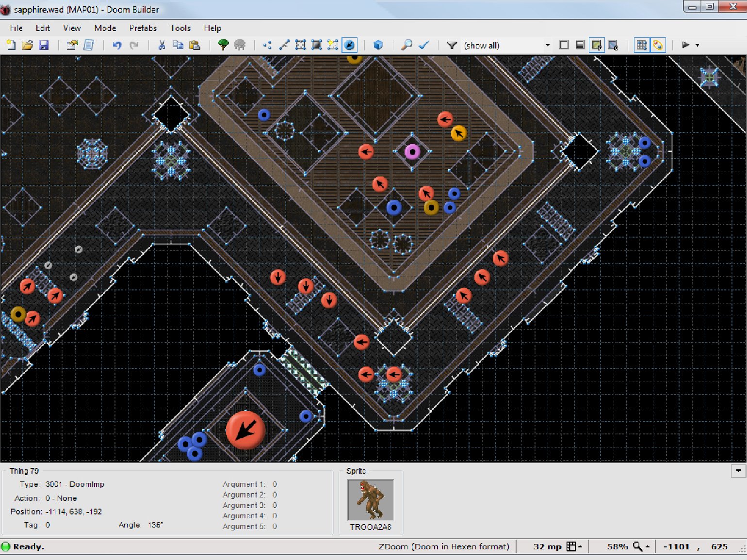
Task: Open zoom level menu at 58%
Action: (641, 546)
